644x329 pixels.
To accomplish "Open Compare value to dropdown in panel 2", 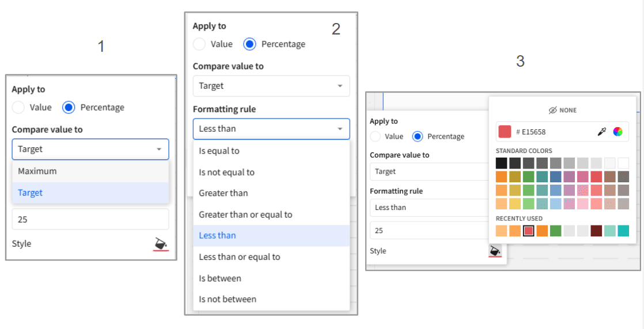I will pos(271,86).
